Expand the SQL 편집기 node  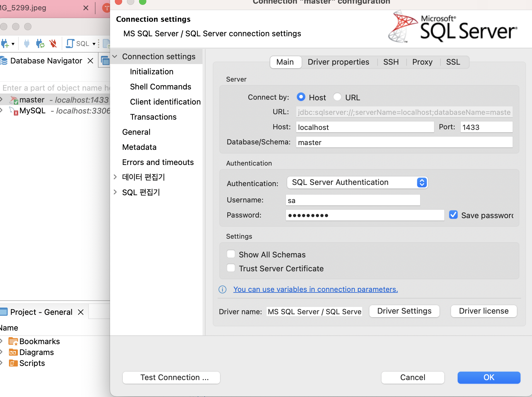115,192
